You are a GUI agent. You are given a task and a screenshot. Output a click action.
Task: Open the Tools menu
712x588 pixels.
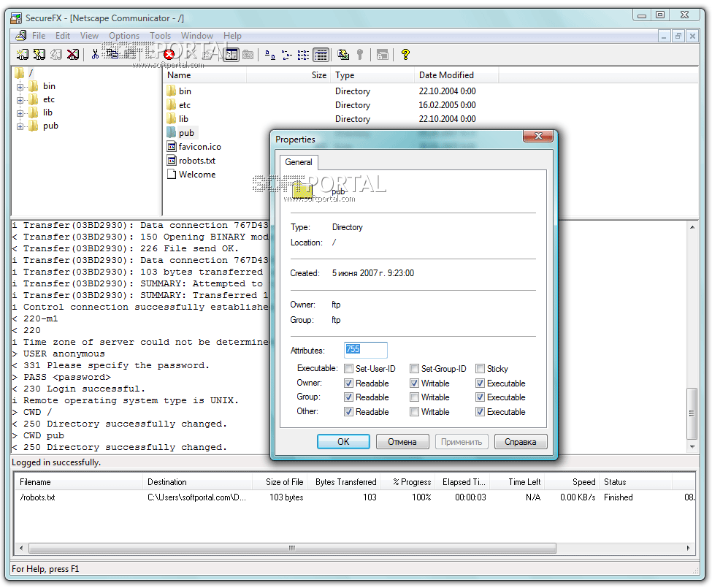point(160,35)
